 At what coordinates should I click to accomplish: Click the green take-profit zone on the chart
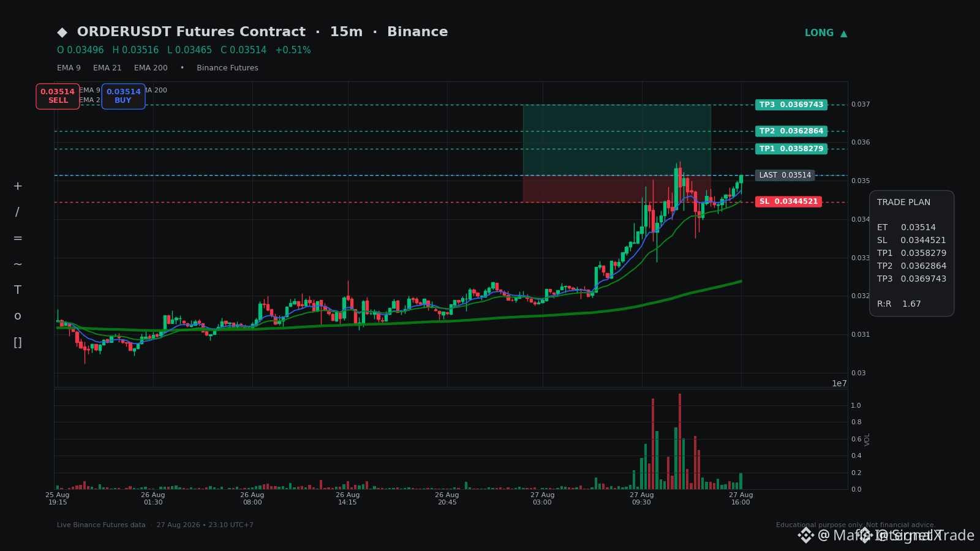[x=617, y=140]
